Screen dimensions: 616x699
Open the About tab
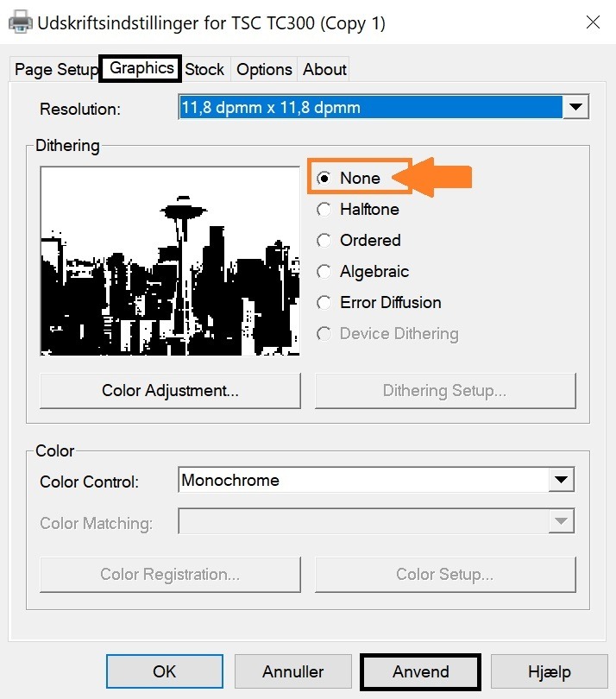pos(324,70)
